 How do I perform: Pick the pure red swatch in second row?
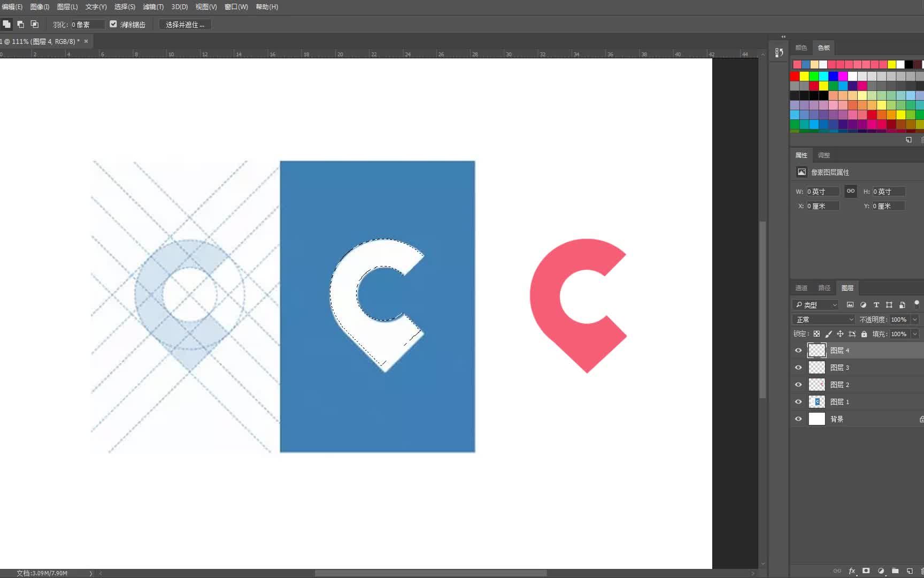[x=795, y=76]
